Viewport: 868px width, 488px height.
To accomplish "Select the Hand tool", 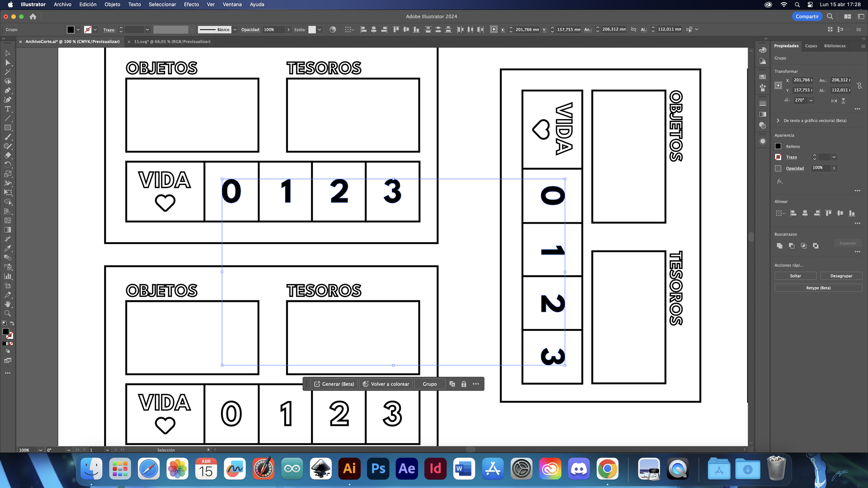I will [8, 304].
